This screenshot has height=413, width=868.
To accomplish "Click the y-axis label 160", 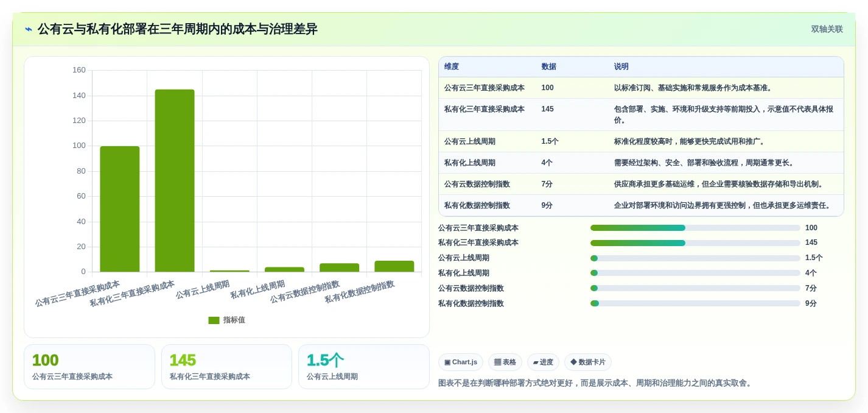I will pyautogui.click(x=79, y=70).
